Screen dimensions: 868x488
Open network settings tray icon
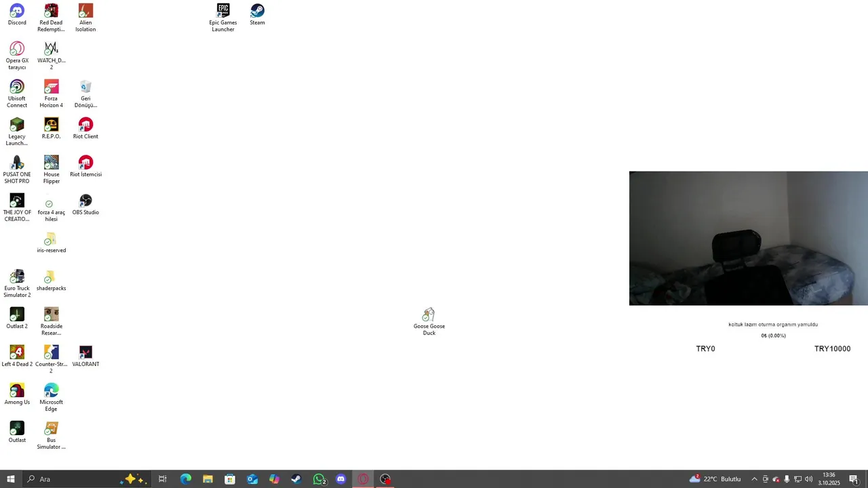798,479
